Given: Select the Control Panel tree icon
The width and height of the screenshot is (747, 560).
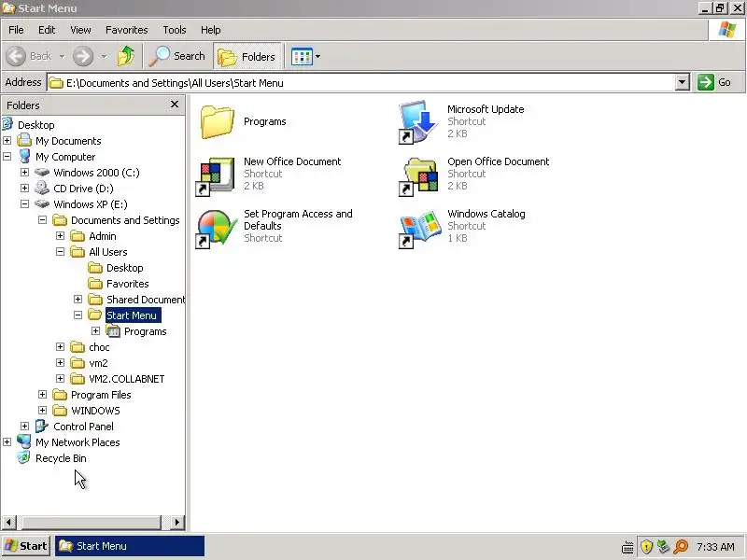Looking at the screenshot, I should point(42,427).
